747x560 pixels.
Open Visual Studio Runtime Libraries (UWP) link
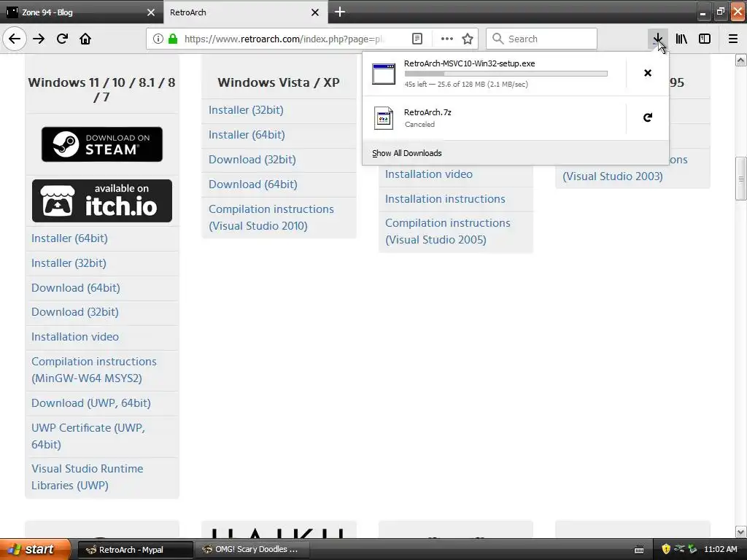88,477
